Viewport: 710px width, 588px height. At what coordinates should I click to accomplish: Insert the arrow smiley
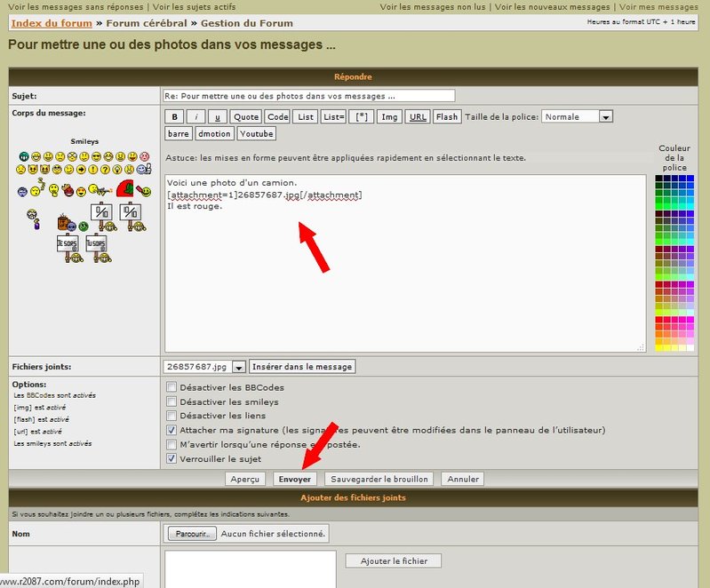point(82,169)
